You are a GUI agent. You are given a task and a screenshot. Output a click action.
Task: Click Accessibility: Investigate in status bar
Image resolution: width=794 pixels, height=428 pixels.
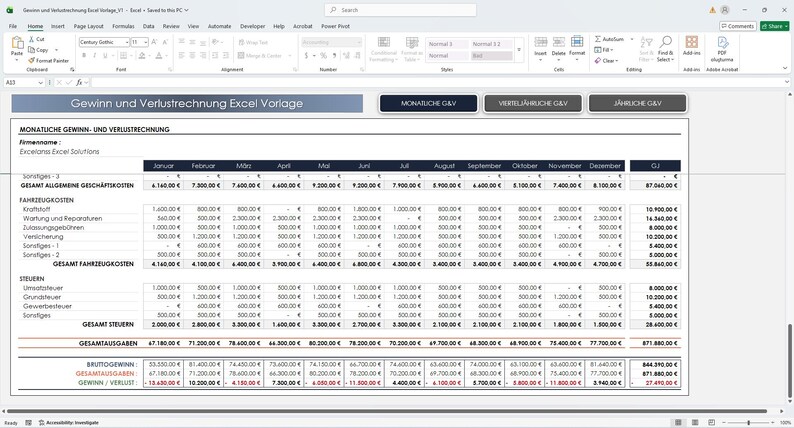click(x=69, y=422)
